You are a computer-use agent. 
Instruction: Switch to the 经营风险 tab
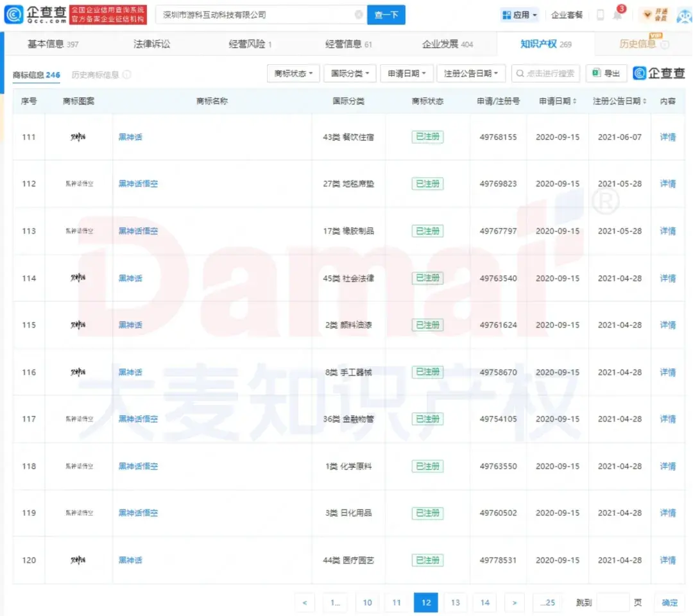[x=250, y=44]
